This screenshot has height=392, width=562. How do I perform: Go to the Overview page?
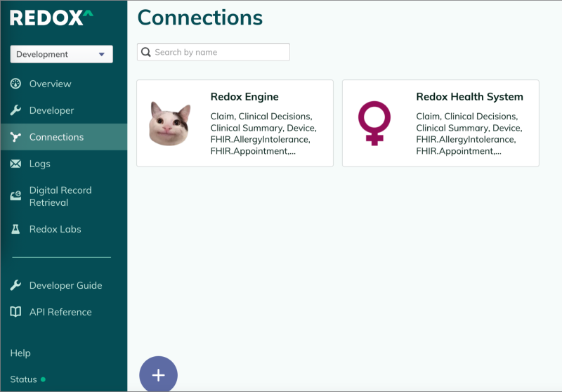click(x=50, y=84)
